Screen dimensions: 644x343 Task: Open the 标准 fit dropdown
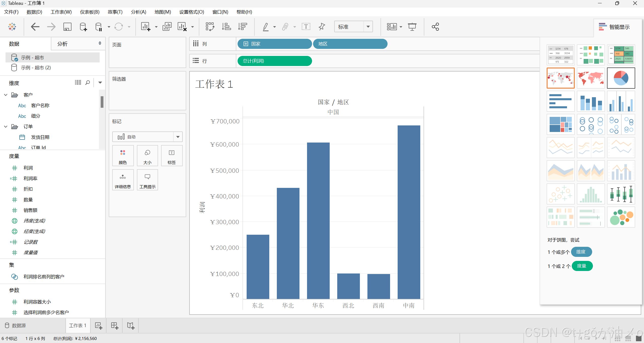(368, 27)
